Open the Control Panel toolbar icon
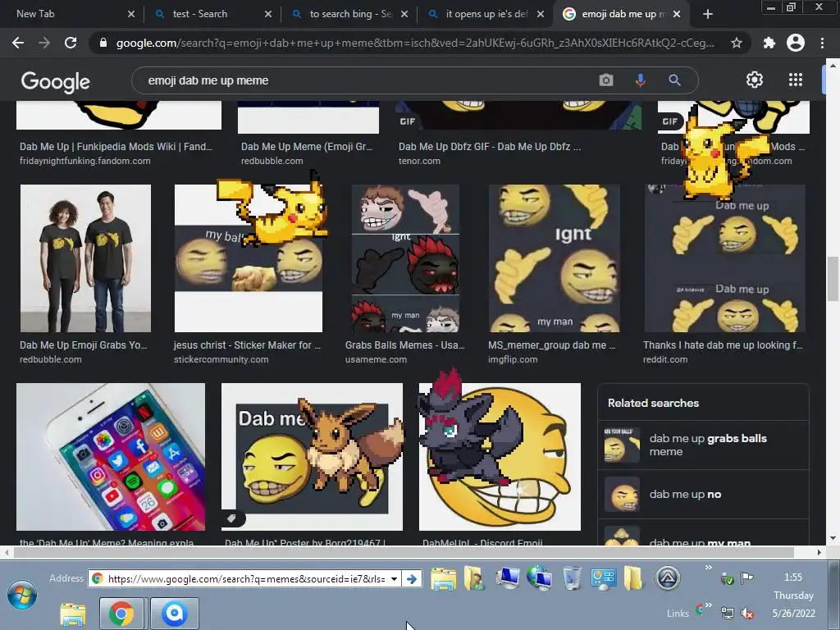 pos(603,578)
